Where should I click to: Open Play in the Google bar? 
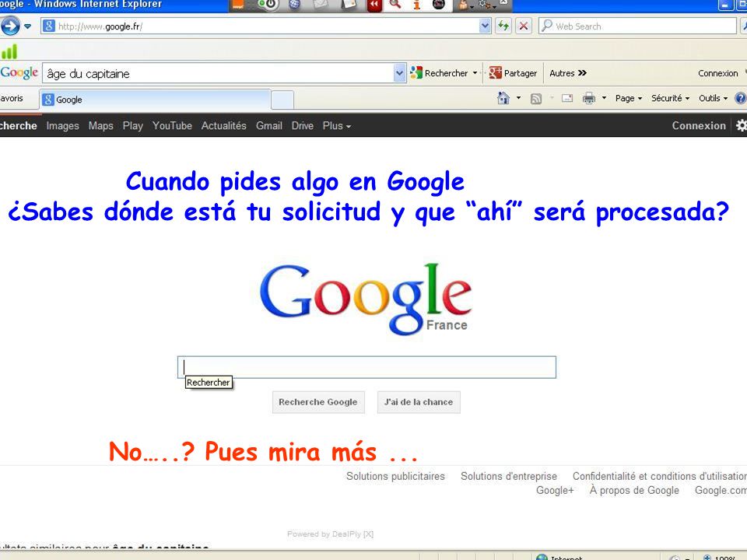coord(132,126)
